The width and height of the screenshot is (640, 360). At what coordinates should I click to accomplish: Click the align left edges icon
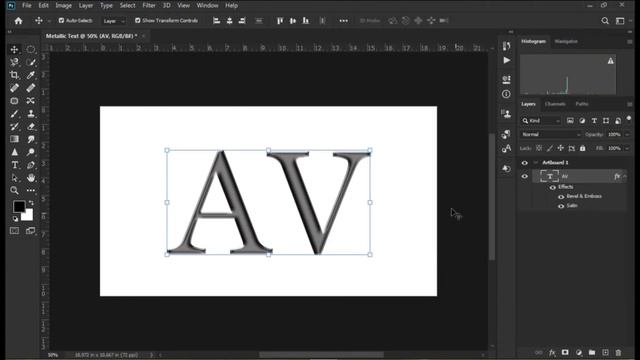coord(216,21)
